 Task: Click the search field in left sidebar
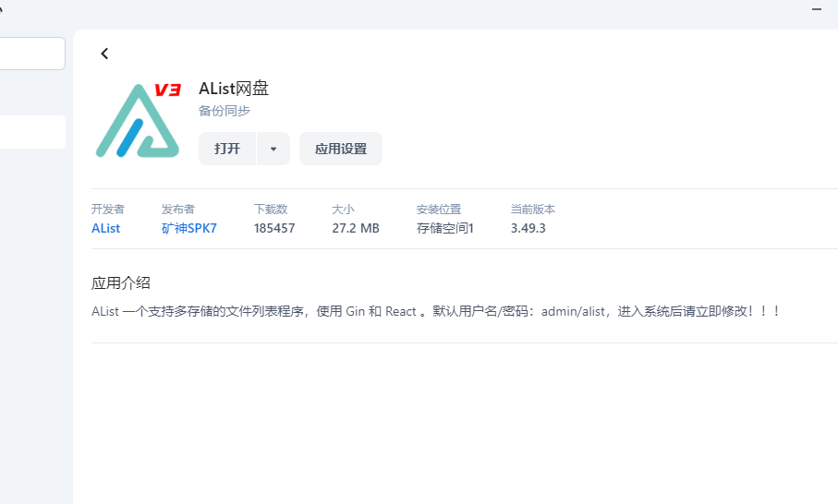pos(32,54)
